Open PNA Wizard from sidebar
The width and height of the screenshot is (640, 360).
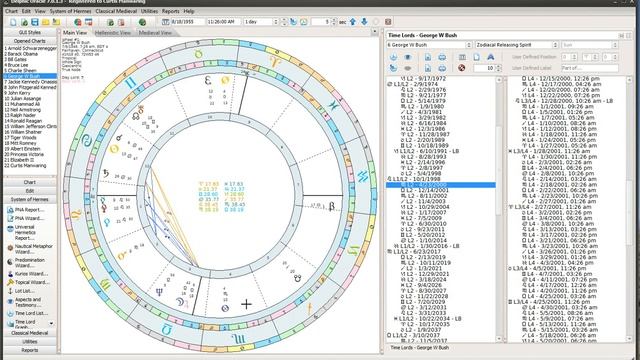[x=26, y=218]
